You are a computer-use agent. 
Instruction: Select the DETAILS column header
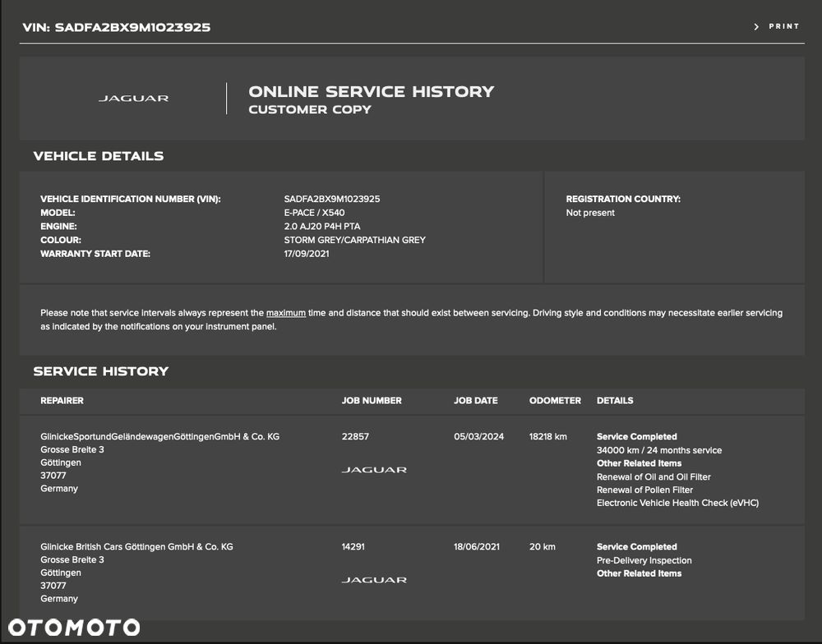[615, 401]
